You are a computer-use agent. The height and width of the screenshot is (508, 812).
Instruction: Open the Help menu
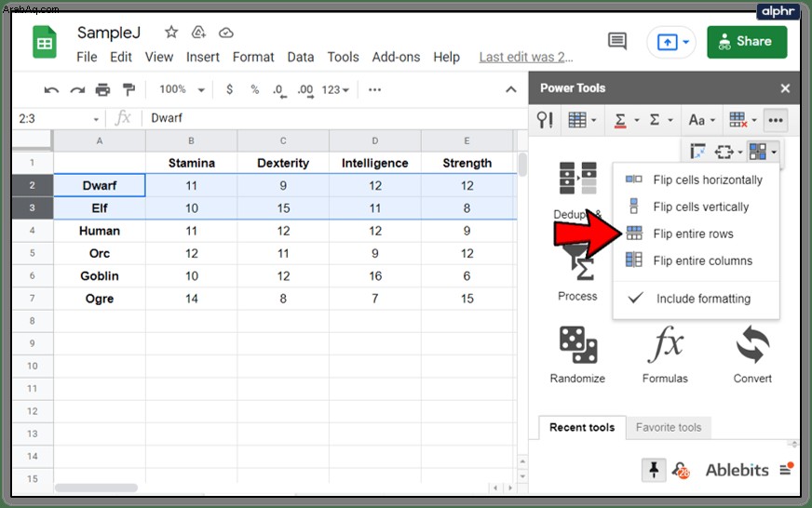446,57
